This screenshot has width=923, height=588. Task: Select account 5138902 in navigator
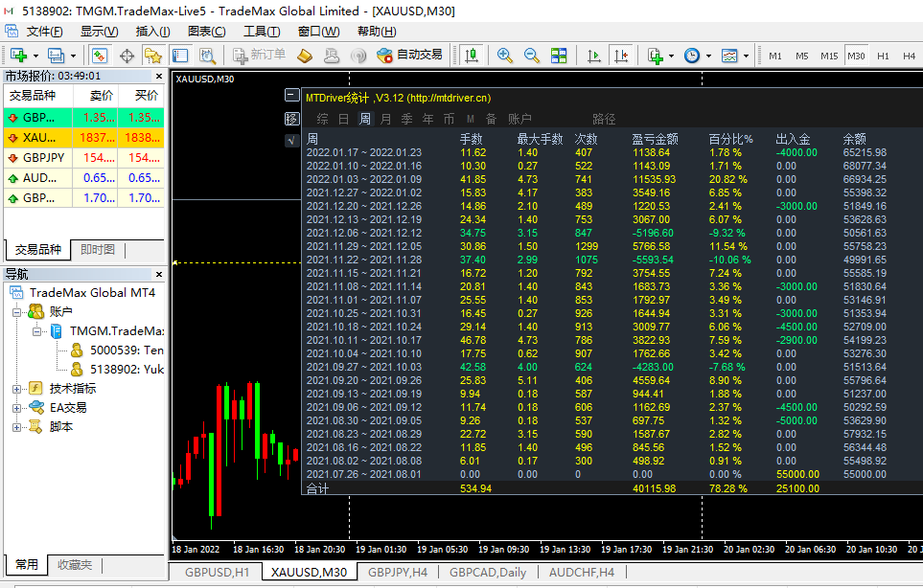coord(118,370)
